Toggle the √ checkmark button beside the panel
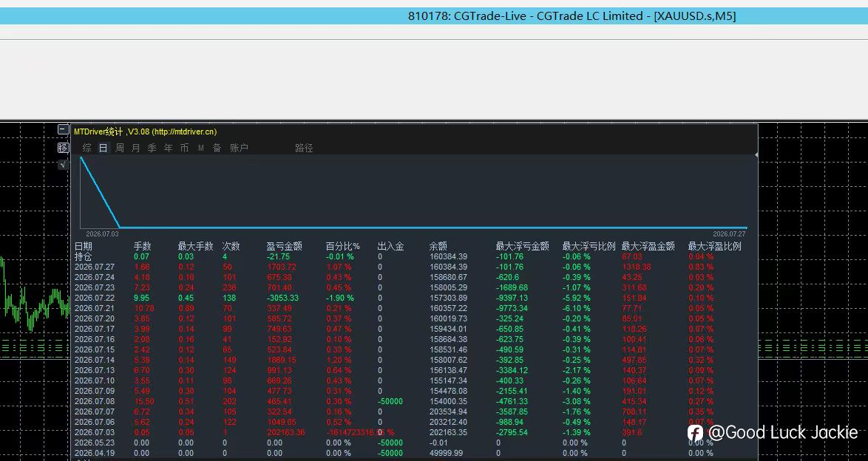The height and width of the screenshot is (461, 868). coord(63,164)
